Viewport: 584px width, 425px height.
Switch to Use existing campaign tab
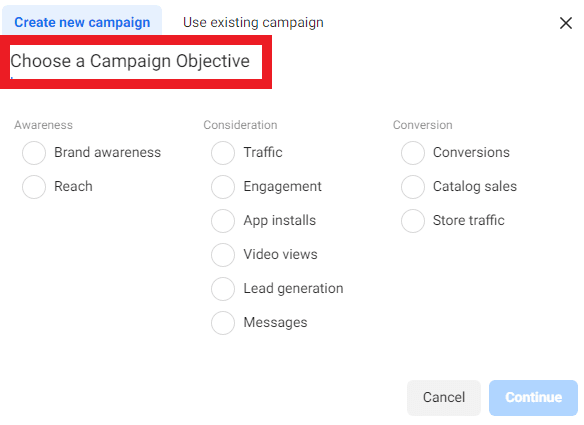[x=253, y=22]
